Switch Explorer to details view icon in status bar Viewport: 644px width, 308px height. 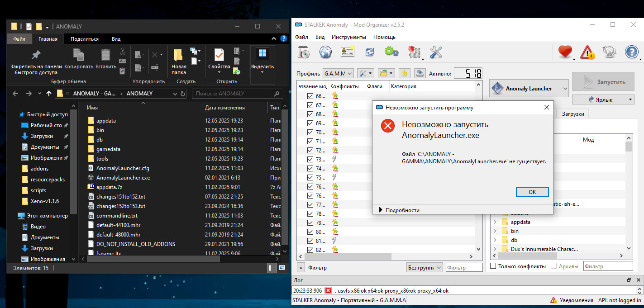click(x=273, y=268)
